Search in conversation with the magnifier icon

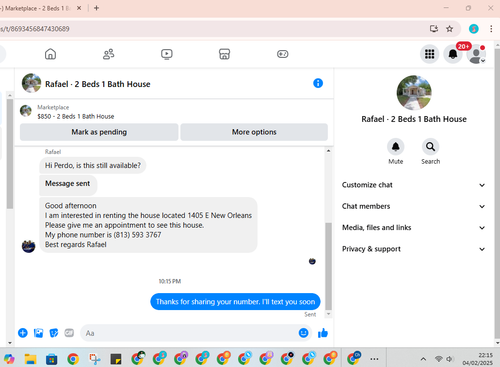[430, 147]
